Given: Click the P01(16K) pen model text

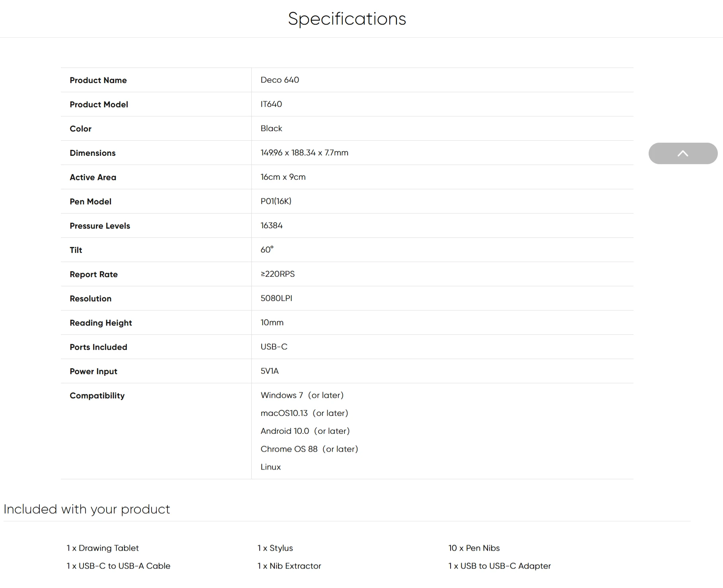Looking at the screenshot, I should [x=276, y=201].
